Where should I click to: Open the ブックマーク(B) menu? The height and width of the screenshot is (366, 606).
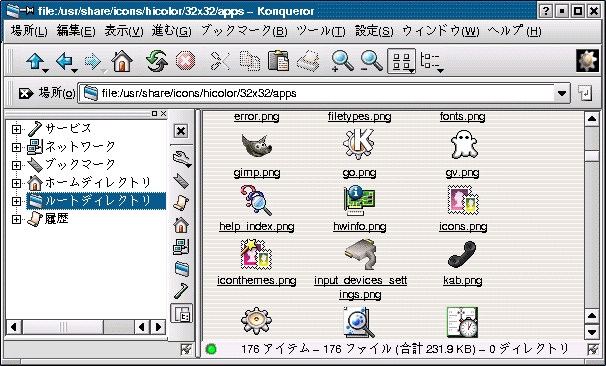coord(244,31)
